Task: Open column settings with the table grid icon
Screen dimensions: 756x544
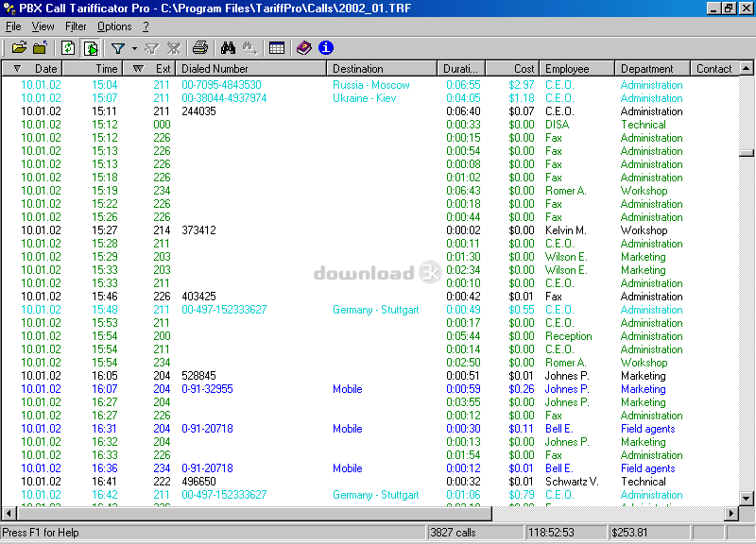Action: tap(277, 48)
